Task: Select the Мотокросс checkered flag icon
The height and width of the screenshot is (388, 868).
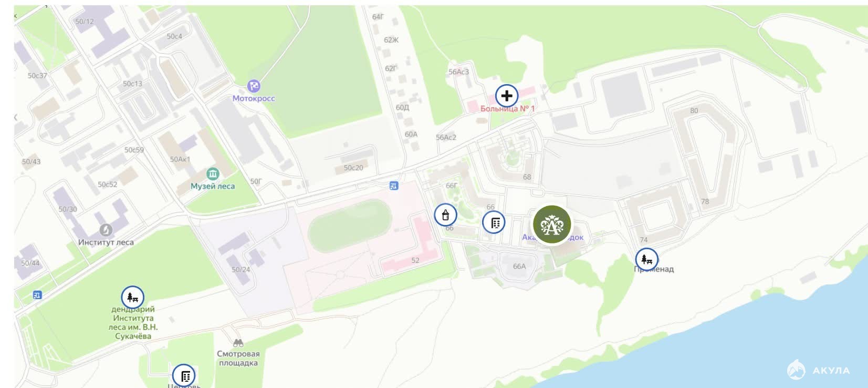Action: (254, 86)
